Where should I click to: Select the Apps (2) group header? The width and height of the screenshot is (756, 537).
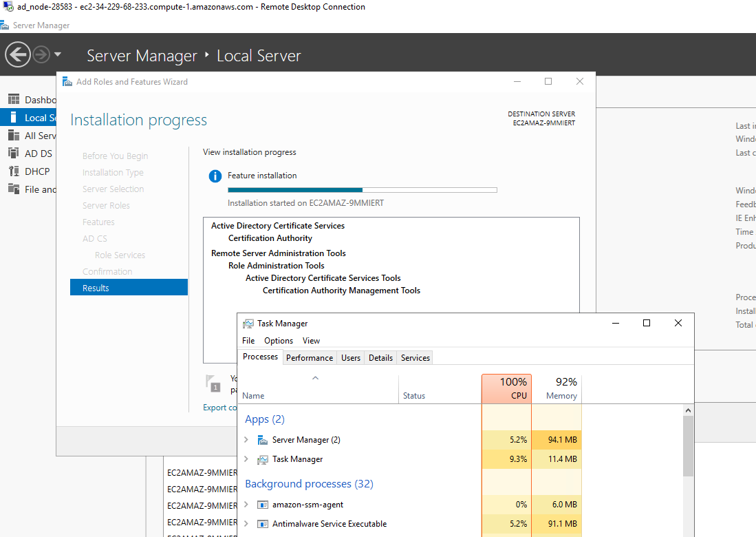click(x=265, y=419)
